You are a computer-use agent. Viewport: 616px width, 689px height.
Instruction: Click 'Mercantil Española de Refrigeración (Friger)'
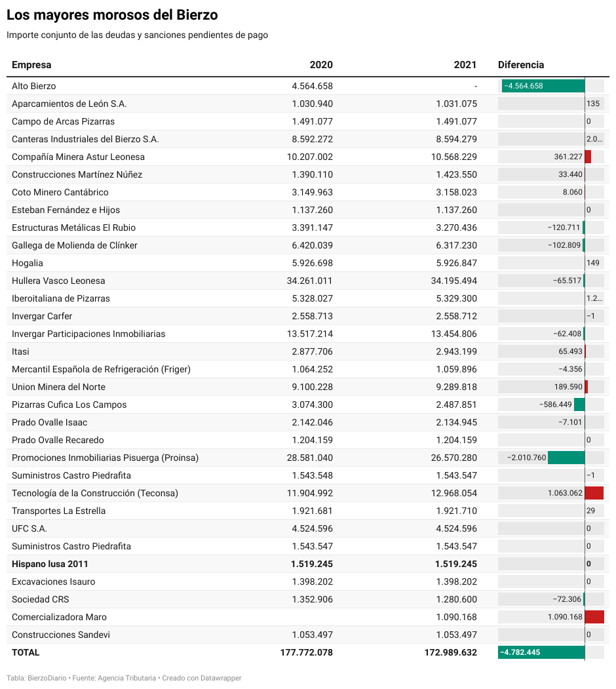101,369
